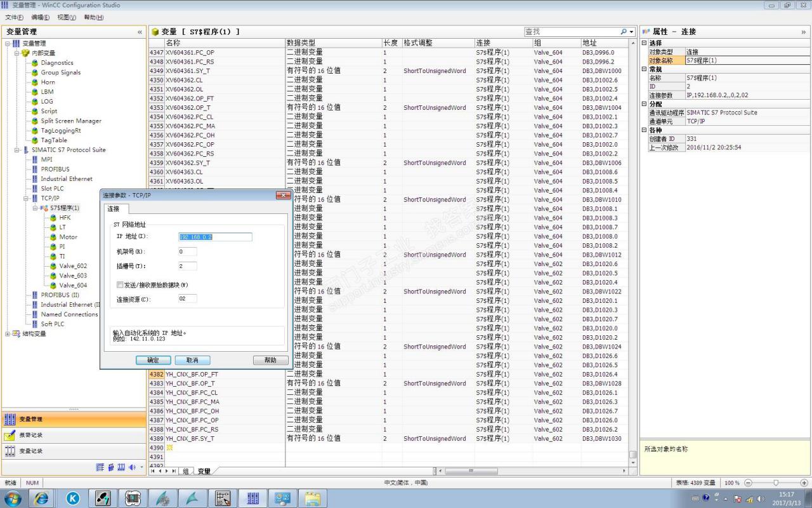This screenshot has width=812, height=508.
Task: Click the Horn group icon in tree
Action: coord(35,82)
